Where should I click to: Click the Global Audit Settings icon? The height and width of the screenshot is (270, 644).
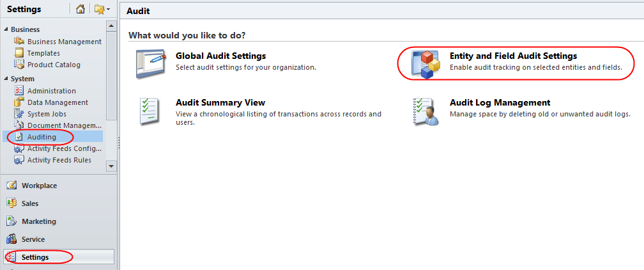tap(151, 64)
